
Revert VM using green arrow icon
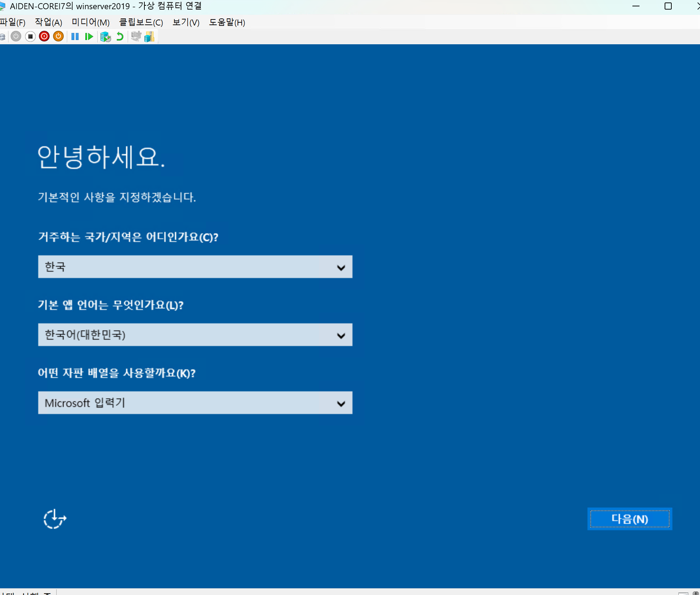[120, 36]
